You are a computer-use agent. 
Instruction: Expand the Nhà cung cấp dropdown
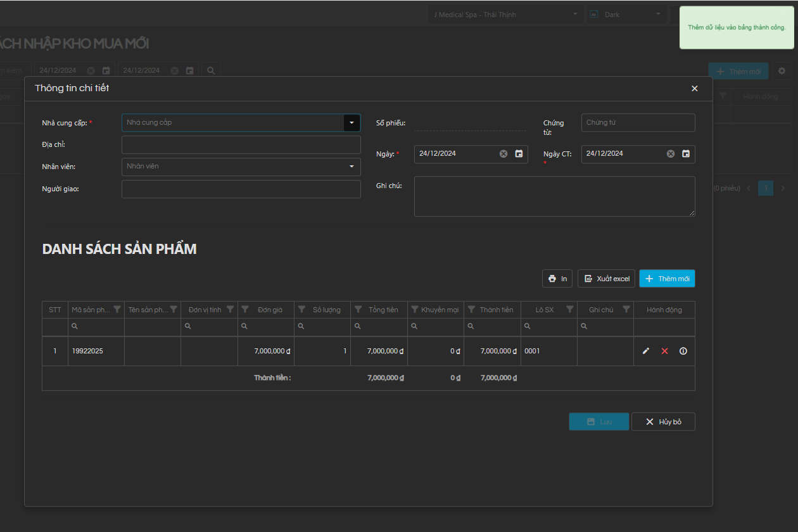(x=351, y=123)
